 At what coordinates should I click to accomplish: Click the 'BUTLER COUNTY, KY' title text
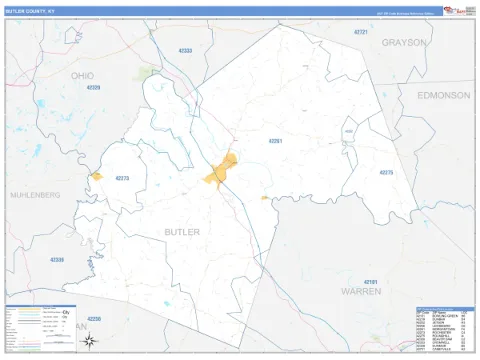coord(30,11)
